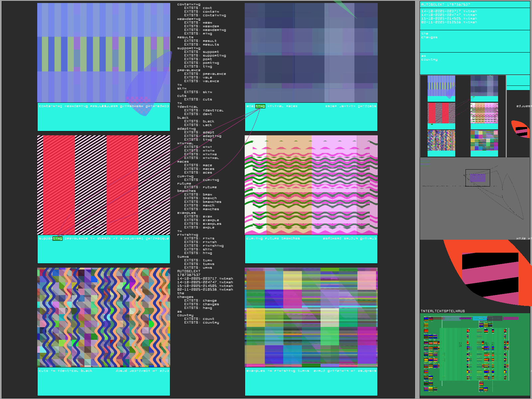Select the 02-11-2025-210538 entry
This screenshot has width=532, height=399.
coord(449,22)
